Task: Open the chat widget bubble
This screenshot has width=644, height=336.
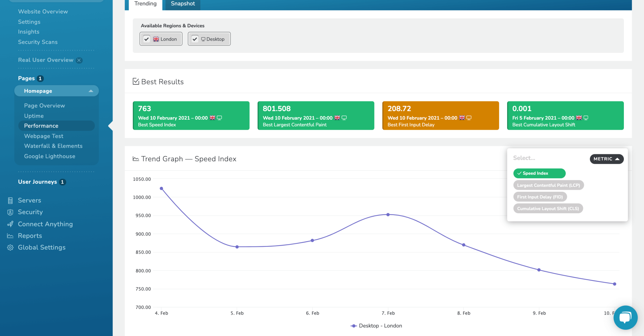Action: (x=625, y=317)
